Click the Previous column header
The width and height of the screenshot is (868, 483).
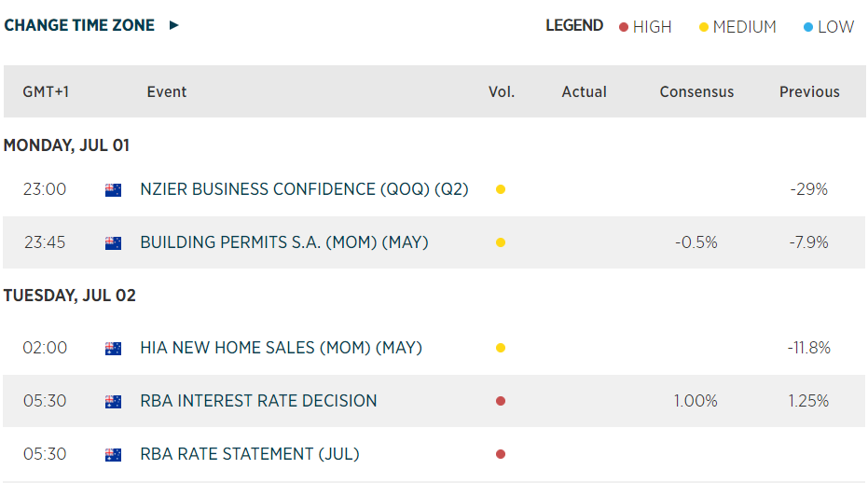click(809, 91)
